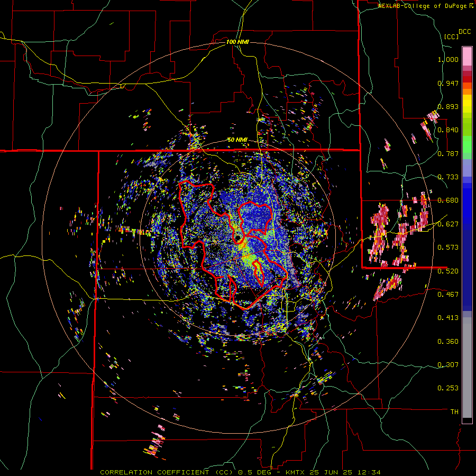Click the 0.787 value on color scale
Screen dimensions: 476x476
point(448,153)
